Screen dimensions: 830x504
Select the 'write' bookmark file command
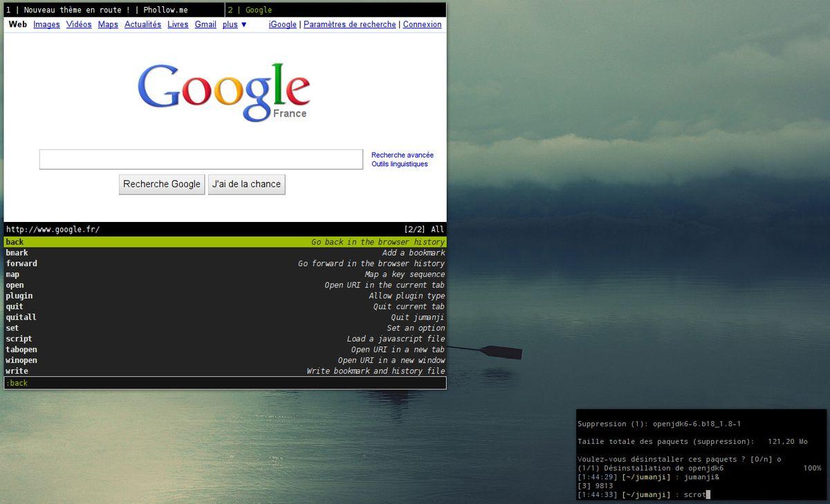[225, 371]
